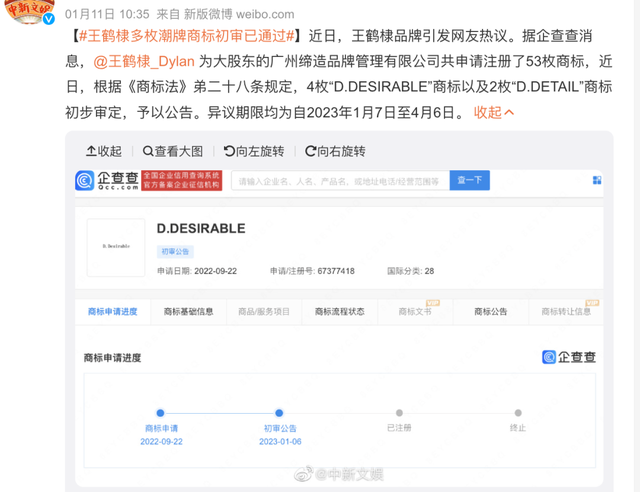Click the grey 已注册 progress dot
This screenshot has width=640, height=492.
click(x=399, y=413)
